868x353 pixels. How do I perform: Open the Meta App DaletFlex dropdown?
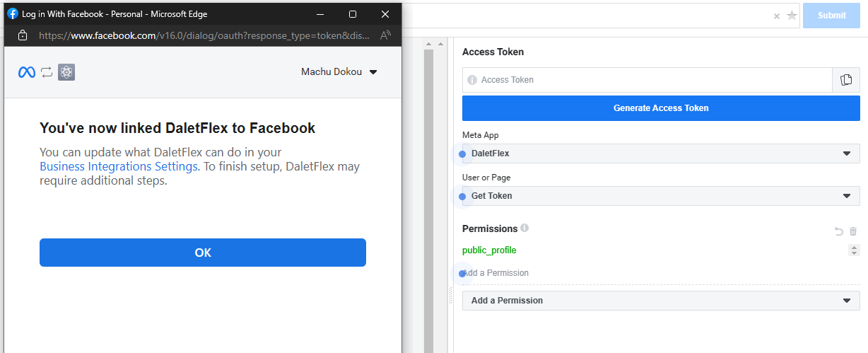tap(661, 154)
